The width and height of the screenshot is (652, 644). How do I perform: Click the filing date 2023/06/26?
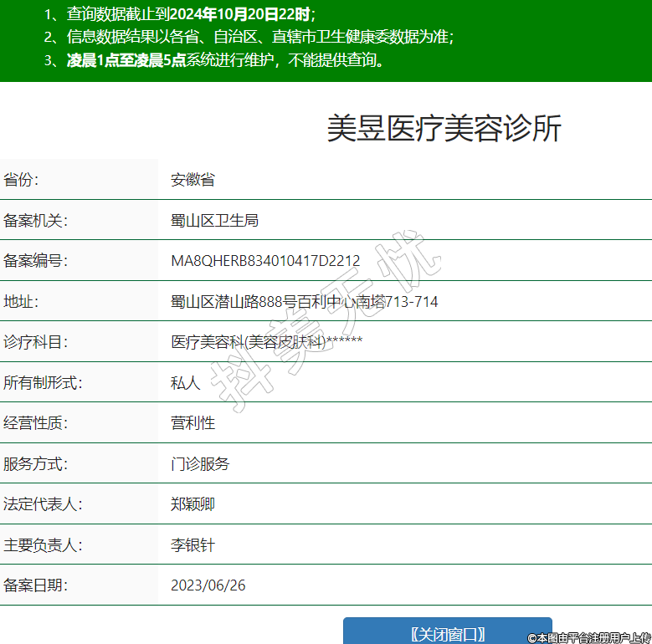tap(208, 585)
